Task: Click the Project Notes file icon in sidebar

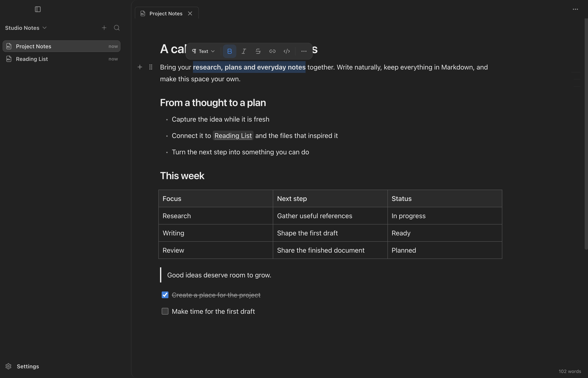Action: coord(9,46)
